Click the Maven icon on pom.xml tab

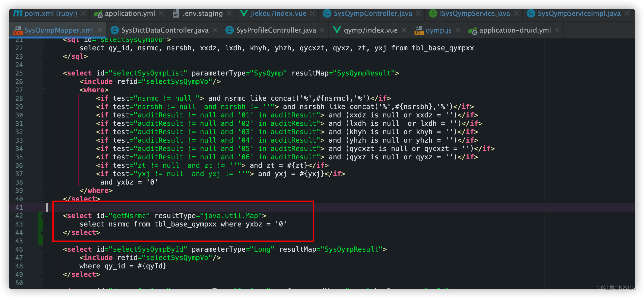17,13
